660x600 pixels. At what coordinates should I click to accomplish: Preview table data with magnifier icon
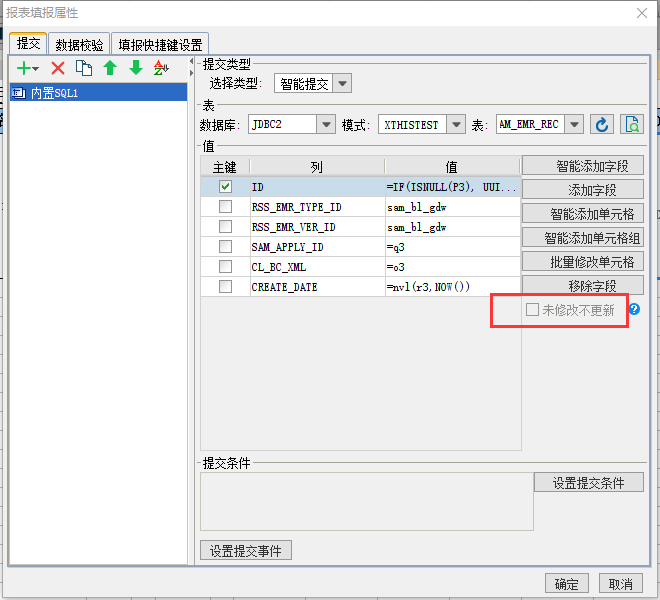click(632, 125)
